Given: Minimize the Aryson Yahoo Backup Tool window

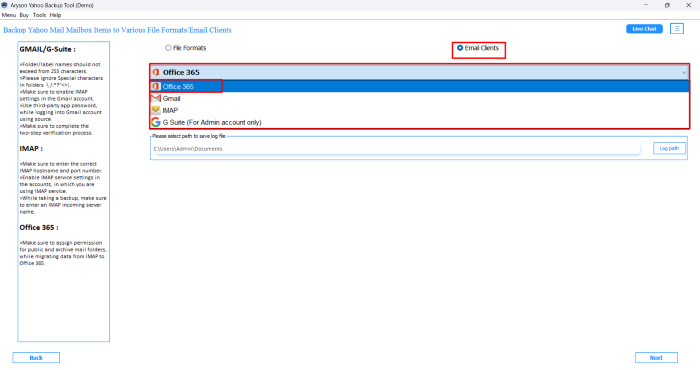Looking at the screenshot, I should (646, 5).
